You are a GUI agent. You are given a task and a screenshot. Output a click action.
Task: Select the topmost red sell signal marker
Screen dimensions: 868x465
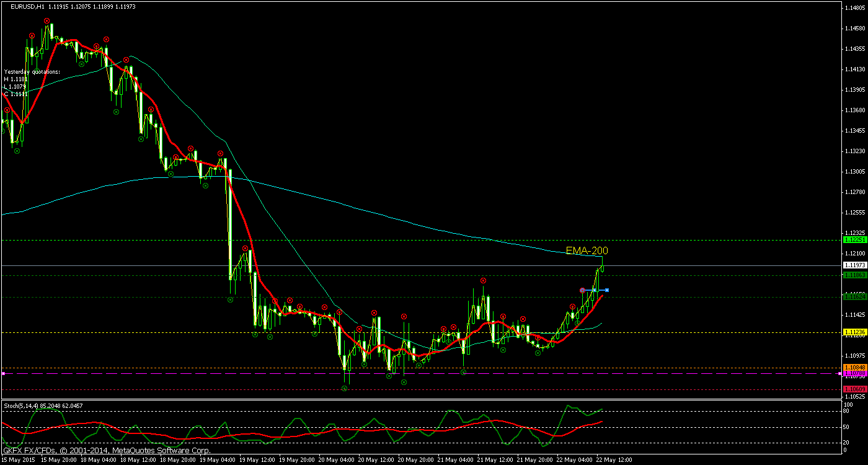[46, 21]
